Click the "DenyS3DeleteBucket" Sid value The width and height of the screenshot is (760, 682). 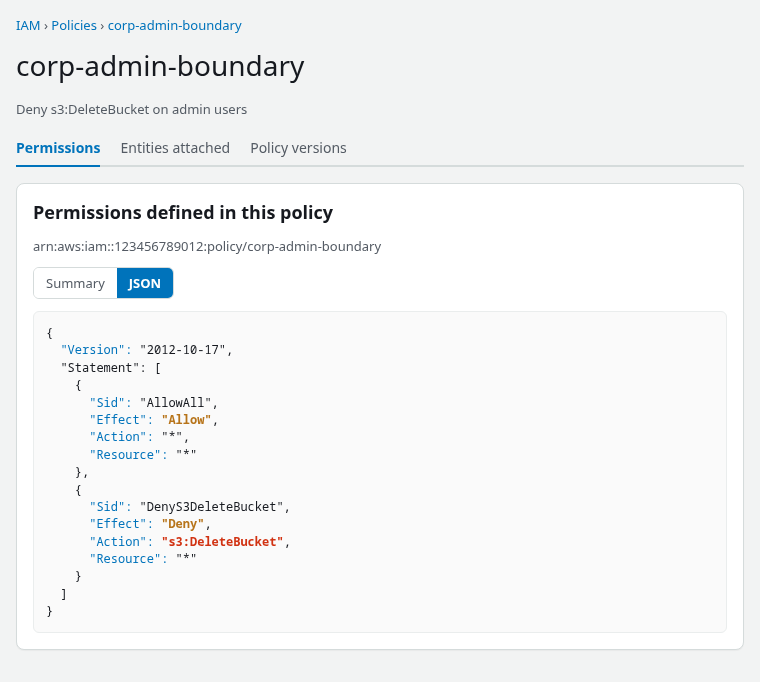pos(211,507)
